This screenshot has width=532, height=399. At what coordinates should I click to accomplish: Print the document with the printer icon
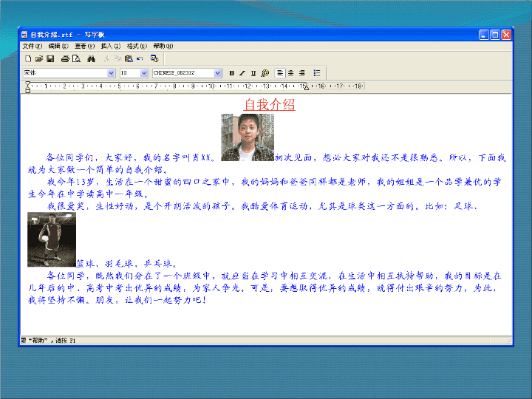coord(65,58)
